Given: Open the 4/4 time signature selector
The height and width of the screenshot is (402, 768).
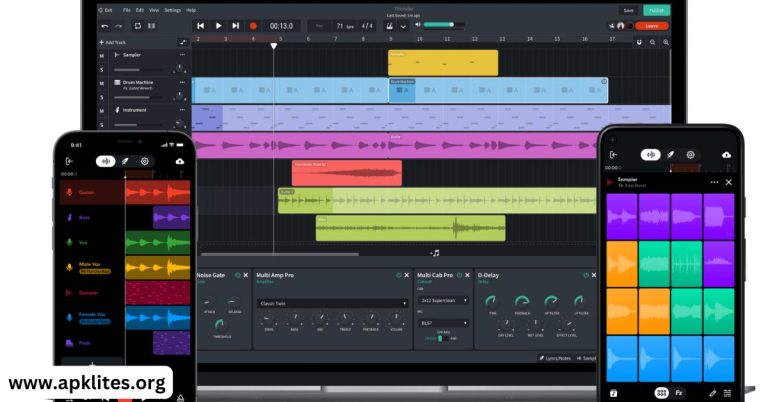Looking at the screenshot, I should [366, 25].
